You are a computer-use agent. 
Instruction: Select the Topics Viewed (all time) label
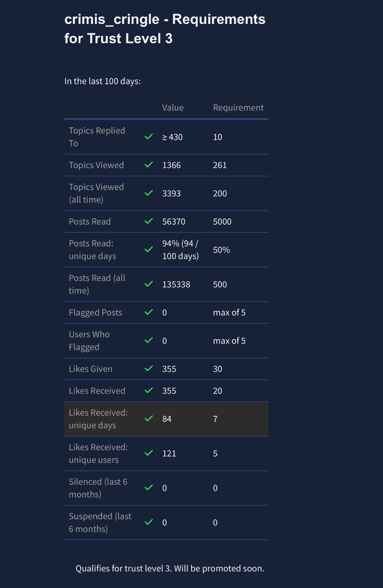pyautogui.click(x=96, y=193)
